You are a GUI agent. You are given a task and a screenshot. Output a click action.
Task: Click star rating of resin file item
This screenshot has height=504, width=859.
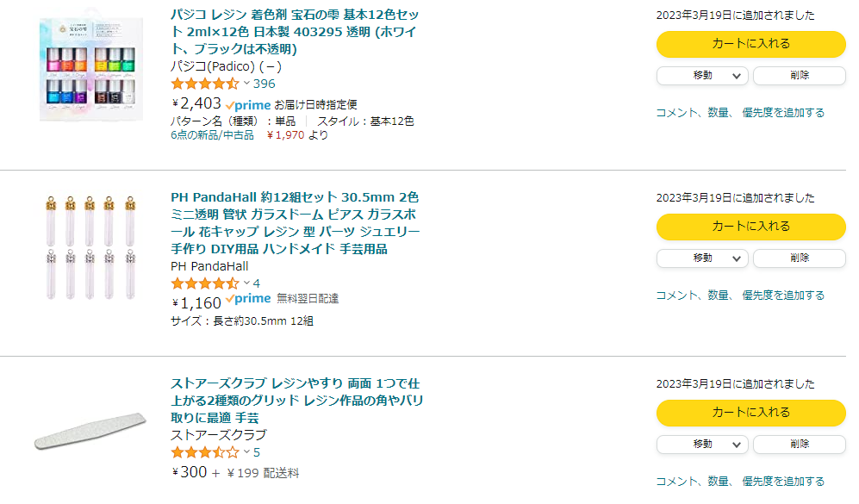205,452
